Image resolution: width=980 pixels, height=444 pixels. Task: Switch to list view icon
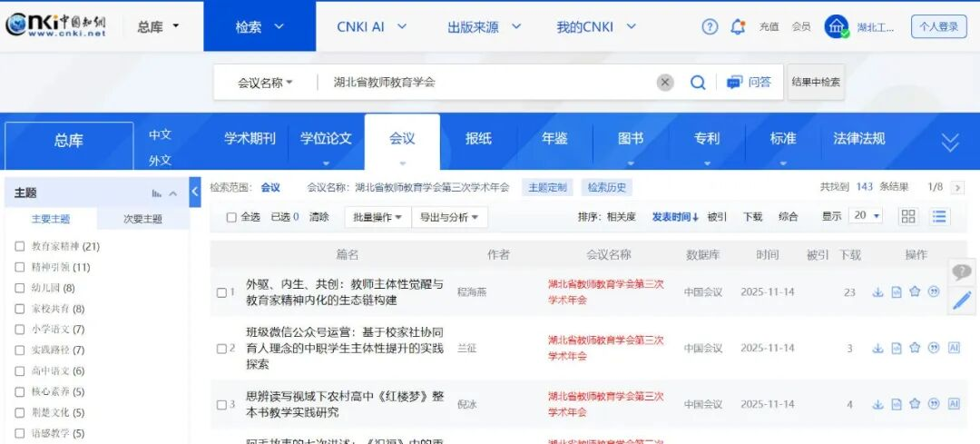[939, 216]
